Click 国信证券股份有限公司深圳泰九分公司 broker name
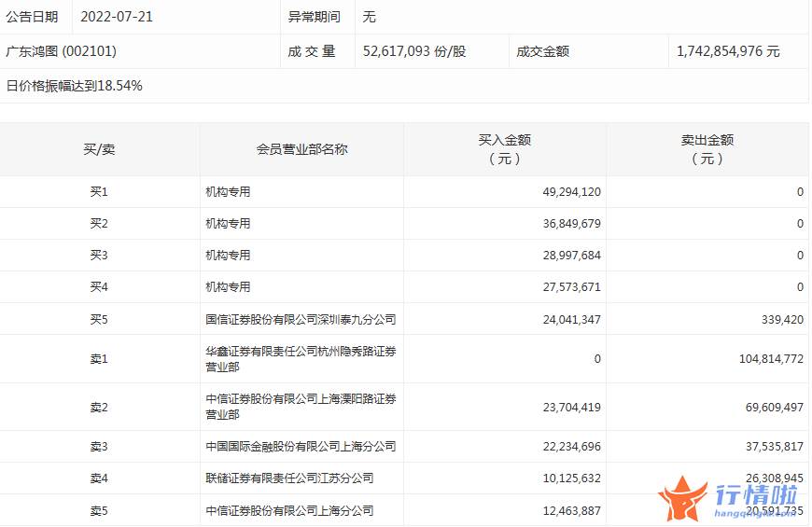The height and width of the screenshot is (527, 812). click(301, 319)
